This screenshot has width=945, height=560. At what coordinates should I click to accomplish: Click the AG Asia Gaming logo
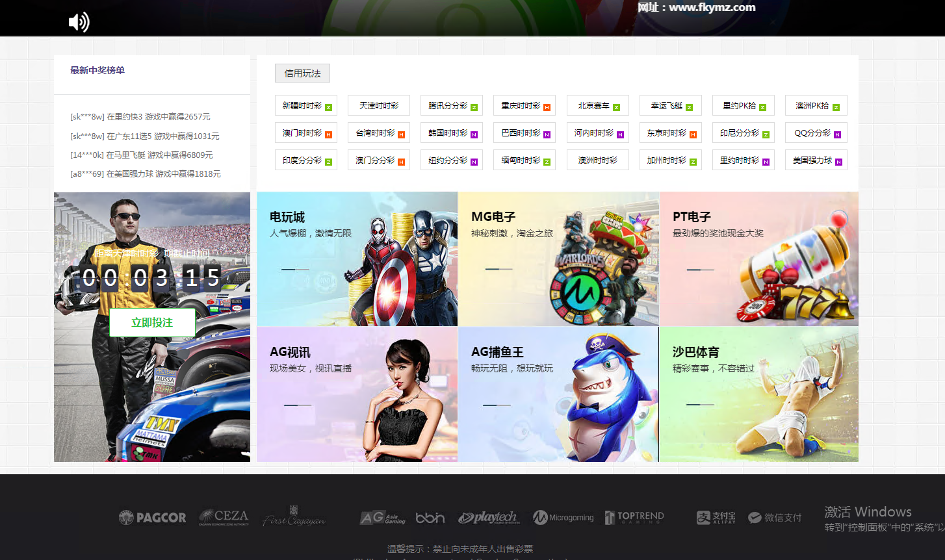[x=383, y=517]
